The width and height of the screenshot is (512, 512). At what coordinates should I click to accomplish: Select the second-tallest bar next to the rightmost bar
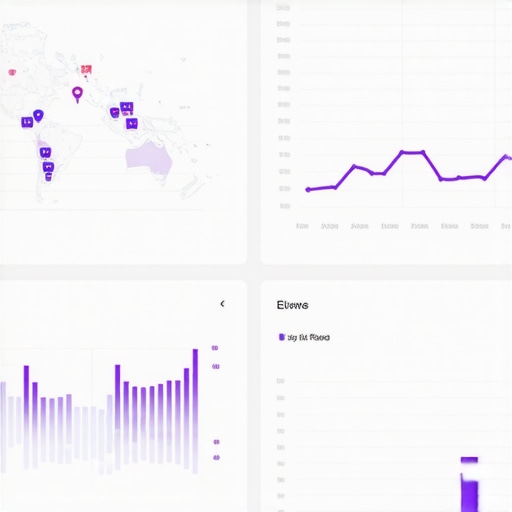pyautogui.click(x=187, y=418)
